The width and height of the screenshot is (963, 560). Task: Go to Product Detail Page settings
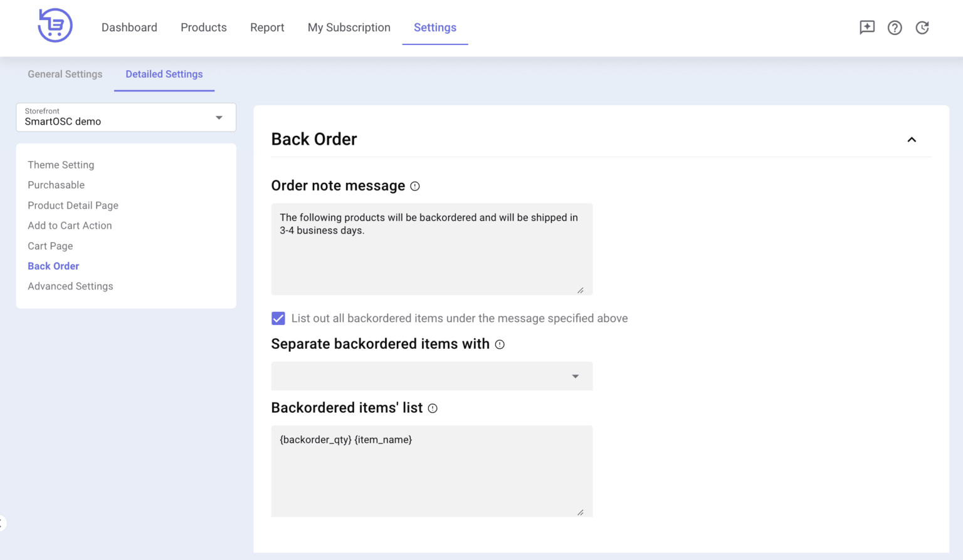[73, 205]
